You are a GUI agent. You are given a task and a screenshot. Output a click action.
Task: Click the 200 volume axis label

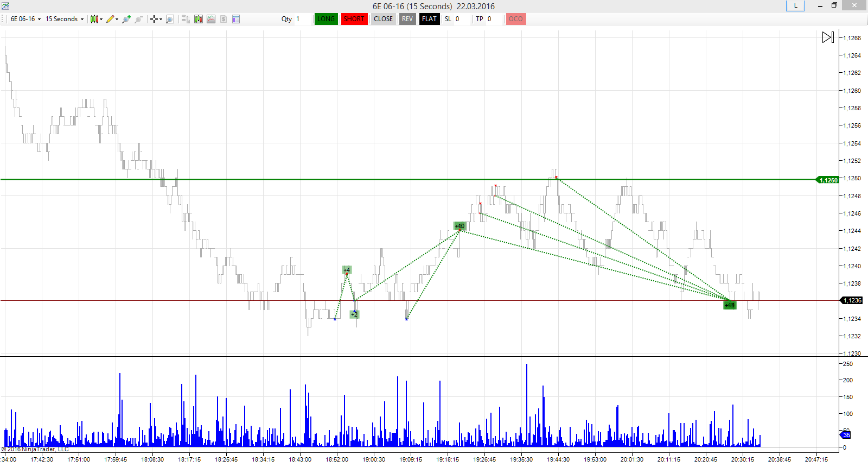[x=847, y=380]
